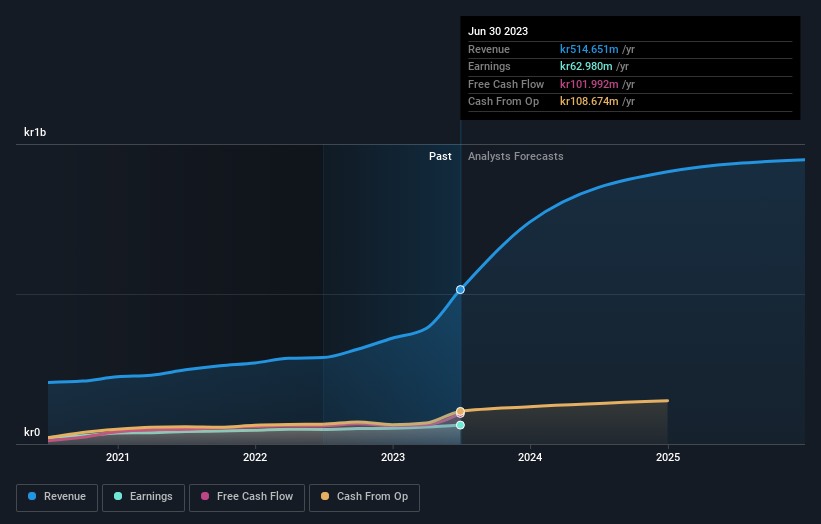
Task: Click the teal Earnings data point marker
Action: coord(460,425)
